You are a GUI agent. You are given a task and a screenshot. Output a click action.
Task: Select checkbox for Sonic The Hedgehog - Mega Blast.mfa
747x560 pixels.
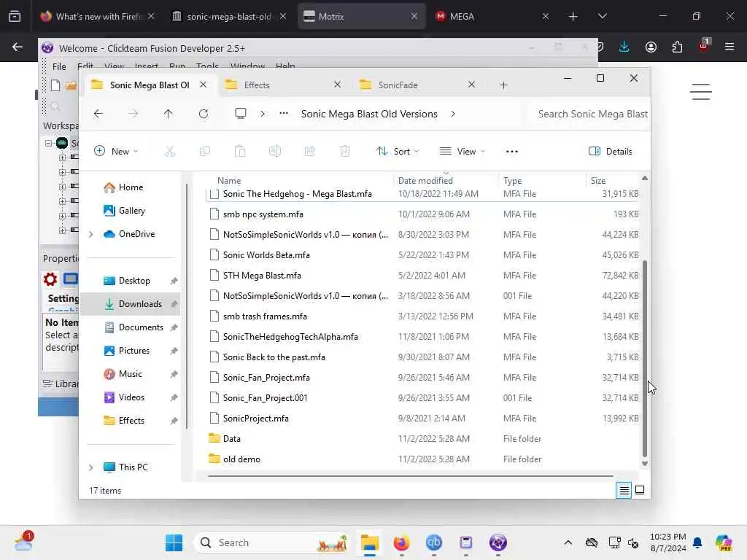point(214,194)
